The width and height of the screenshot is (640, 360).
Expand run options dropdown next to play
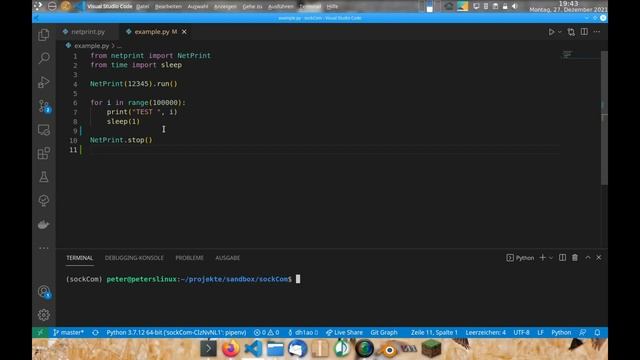(560, 32)
